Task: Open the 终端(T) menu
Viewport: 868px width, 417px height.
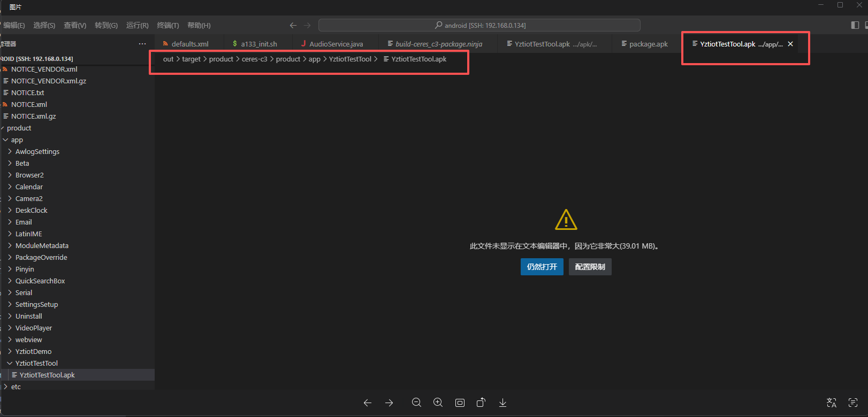Action: pyautogui.click(x=167, y=25)
